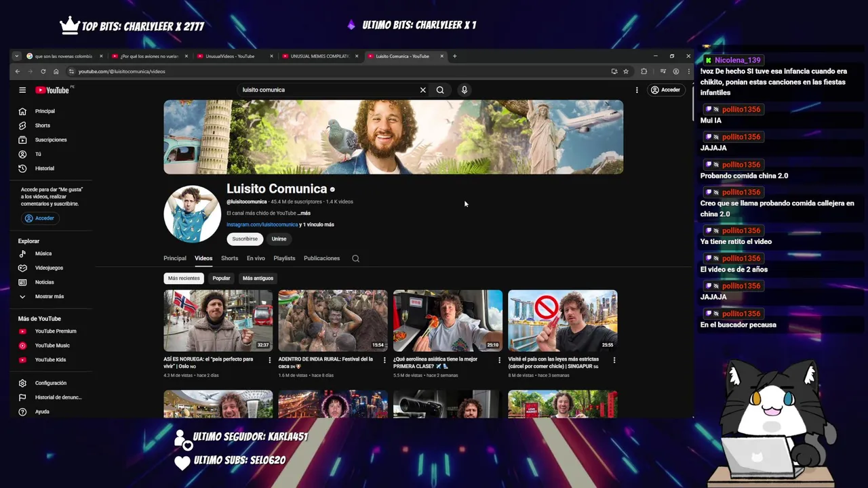The width and height of the screenshot is (868, 488).
Task: Select the Videos channel tab
Action: 203,258
